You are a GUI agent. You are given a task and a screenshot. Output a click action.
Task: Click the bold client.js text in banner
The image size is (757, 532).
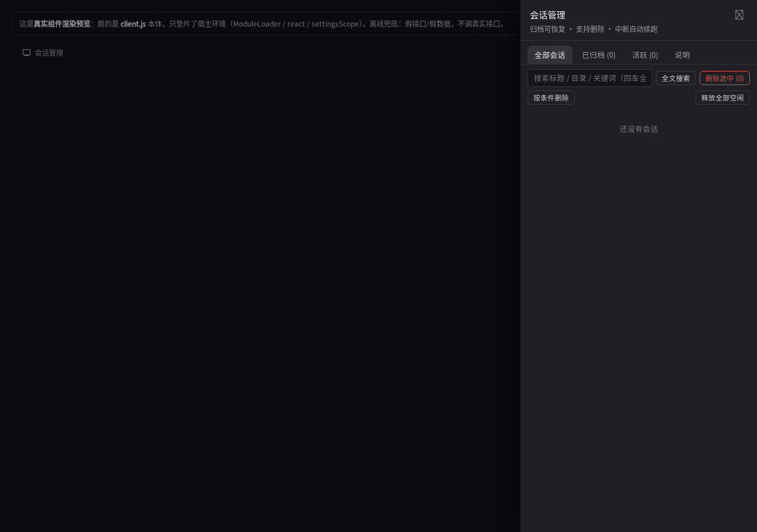[133, 24]
